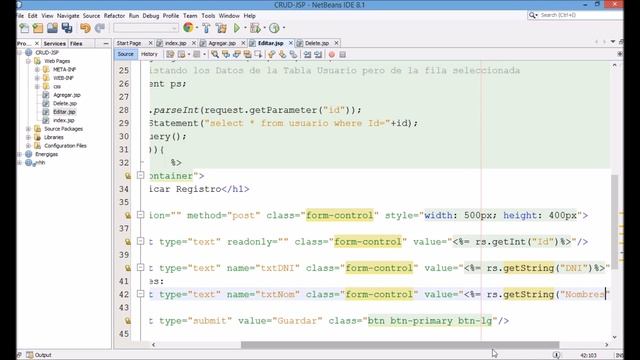Click the Debug Project icon
The height and width of the screenshot is (360, 640).
[x=255, y=28]
